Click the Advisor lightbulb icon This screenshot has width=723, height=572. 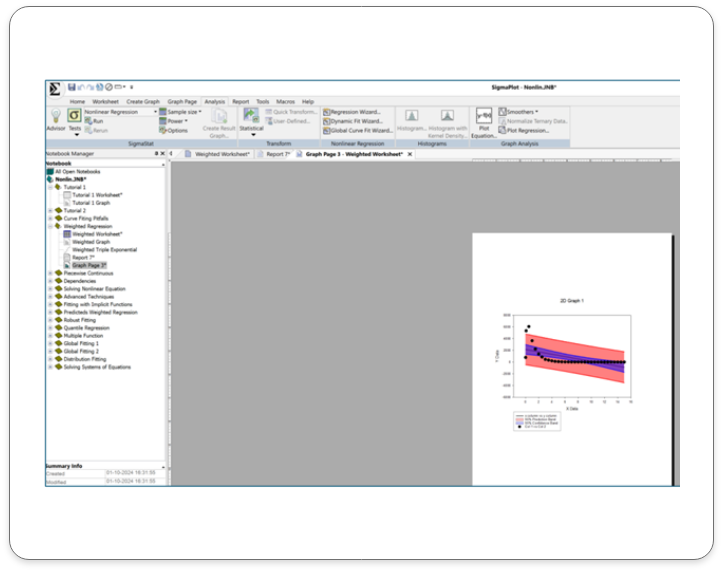click(x=56, y=117)
